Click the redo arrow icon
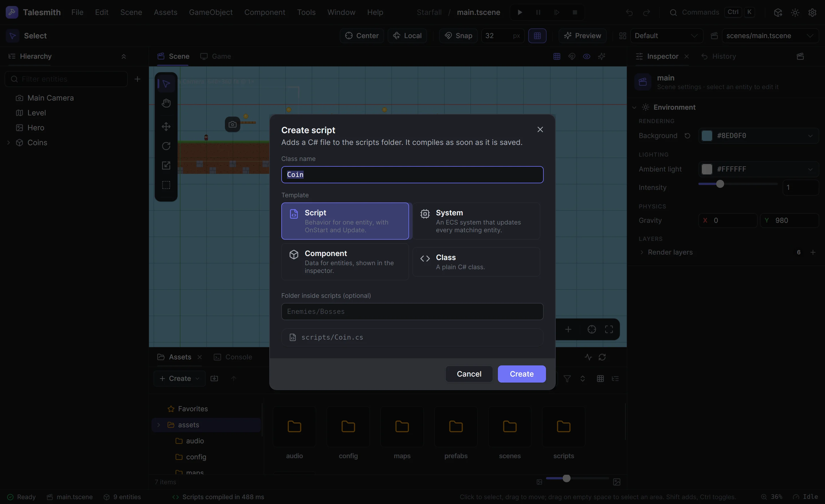825x504 pixels. 647,12
